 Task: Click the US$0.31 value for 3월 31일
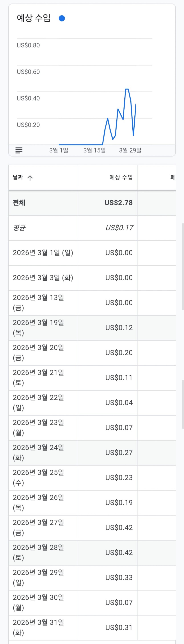tap(119, 627)
